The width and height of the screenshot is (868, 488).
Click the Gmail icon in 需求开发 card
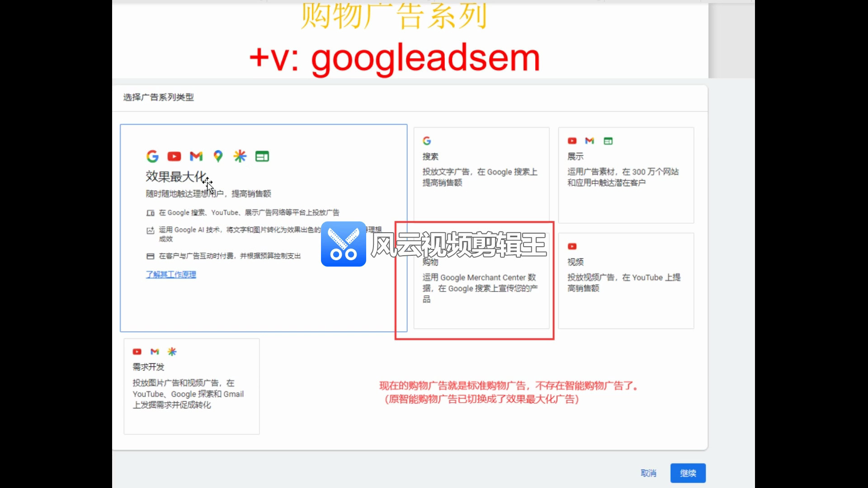[x=155, y=352]
